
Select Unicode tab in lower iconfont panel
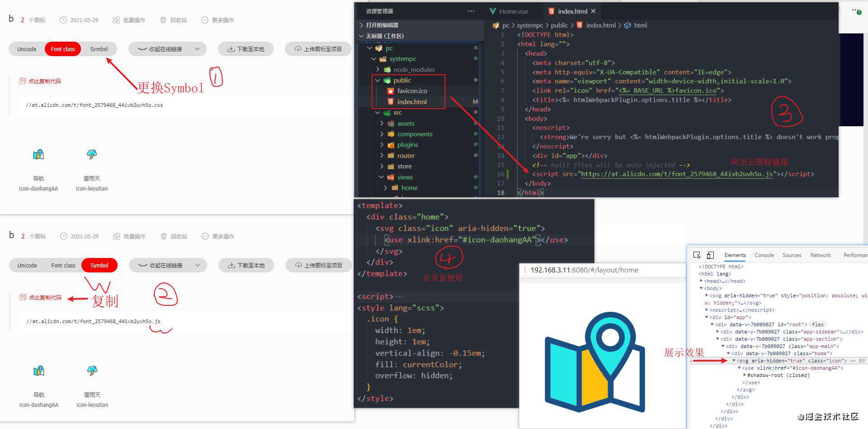(x=27, y=265)
